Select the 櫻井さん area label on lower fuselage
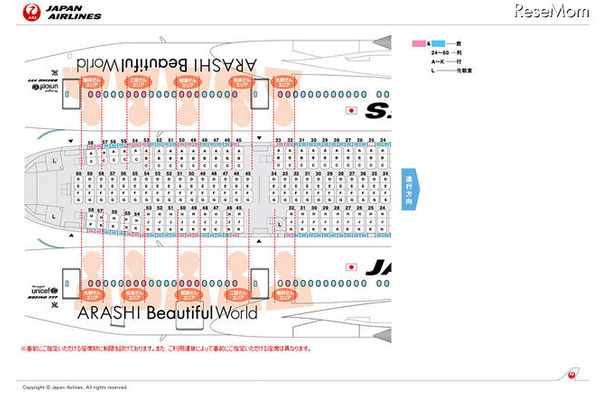This screenshot has height=400, width=610. coord(284,295)
